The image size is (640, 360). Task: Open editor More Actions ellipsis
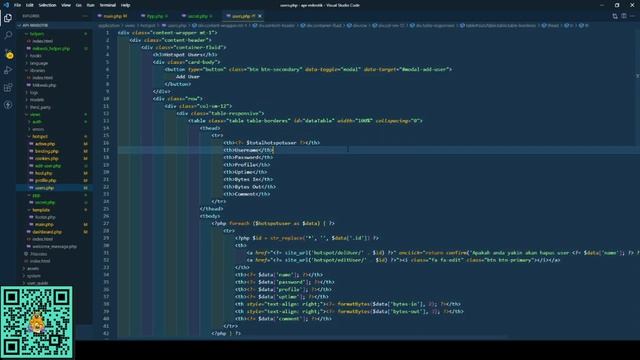coord(633,16)
